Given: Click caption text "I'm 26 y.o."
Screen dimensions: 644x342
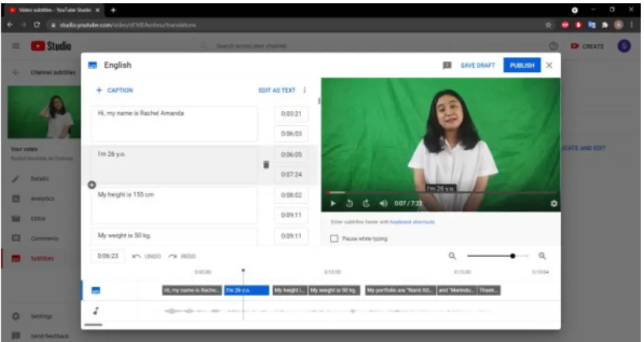Looking at the screenshot, I should pos(112,154).
